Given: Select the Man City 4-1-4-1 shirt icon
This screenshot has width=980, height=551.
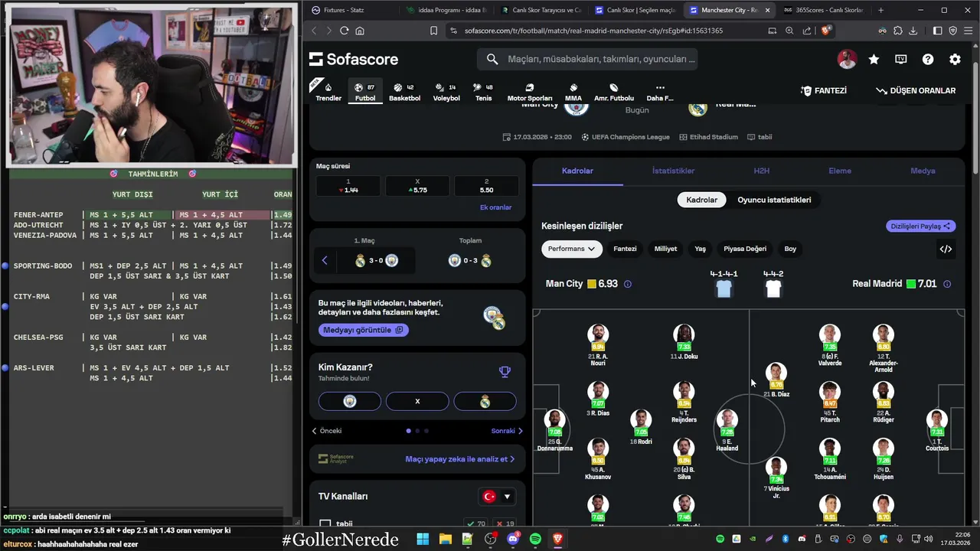Looking at the screenshot, I should click(724, 289).
